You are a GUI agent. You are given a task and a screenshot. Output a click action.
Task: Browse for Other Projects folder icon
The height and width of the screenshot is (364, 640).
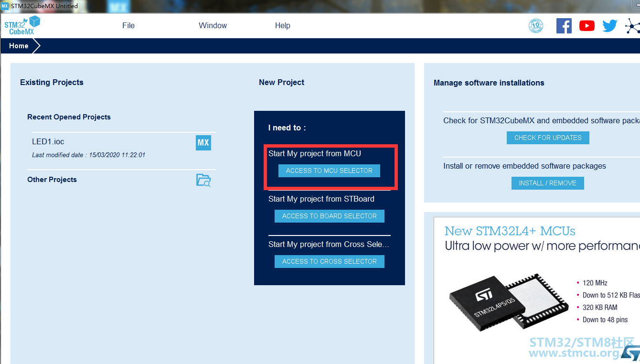(x=203, y=180)
